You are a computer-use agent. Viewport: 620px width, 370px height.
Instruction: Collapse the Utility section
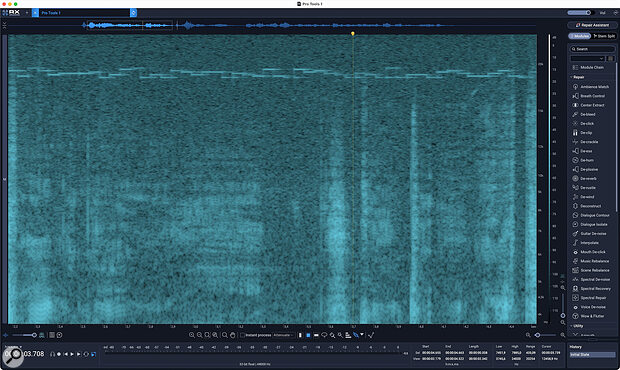coord(577,326)
